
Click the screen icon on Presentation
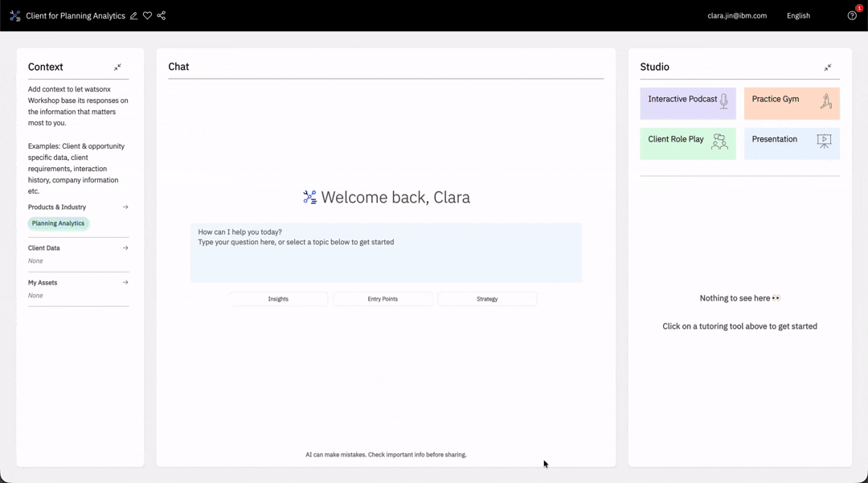[x=825, y=141]
